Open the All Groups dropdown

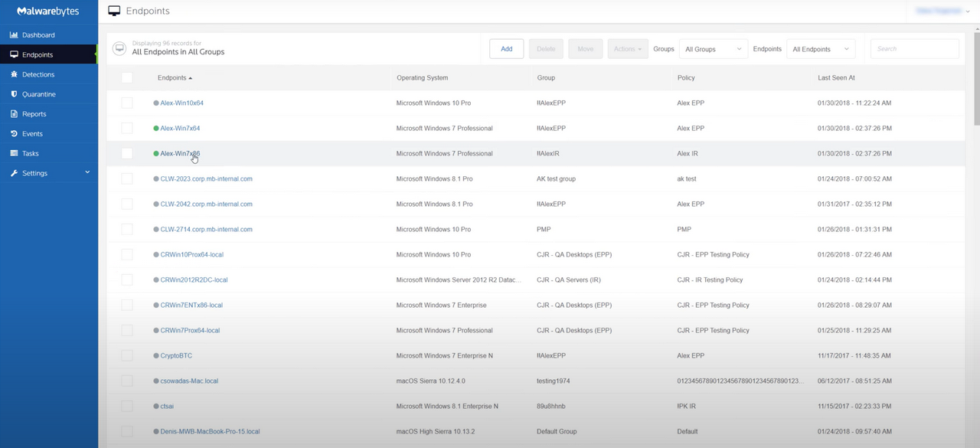(x=712, y=48)
